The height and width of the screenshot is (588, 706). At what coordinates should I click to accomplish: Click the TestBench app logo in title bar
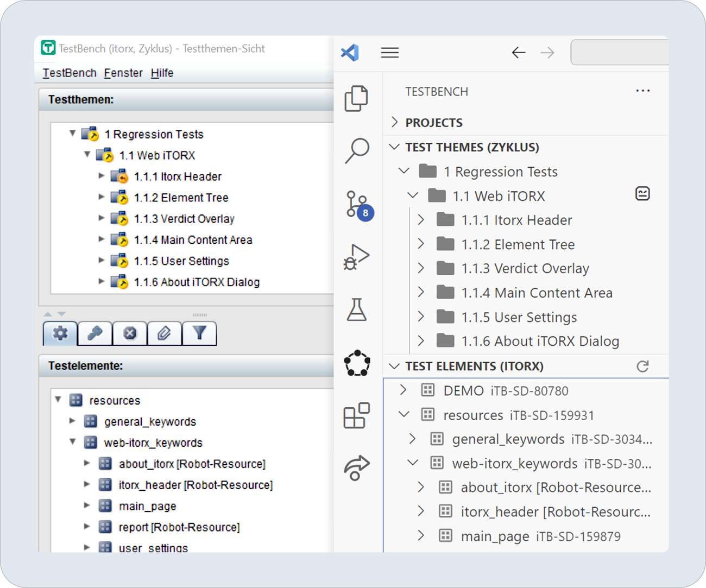point(48,48)
